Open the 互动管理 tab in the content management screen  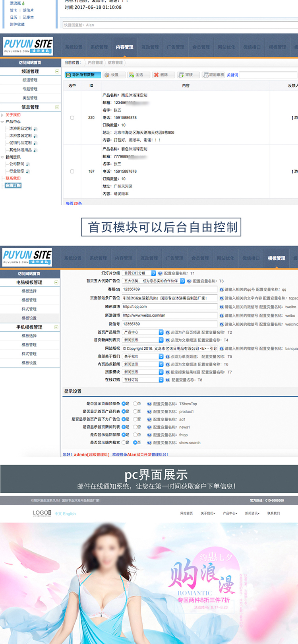click(x=150, y=47)
